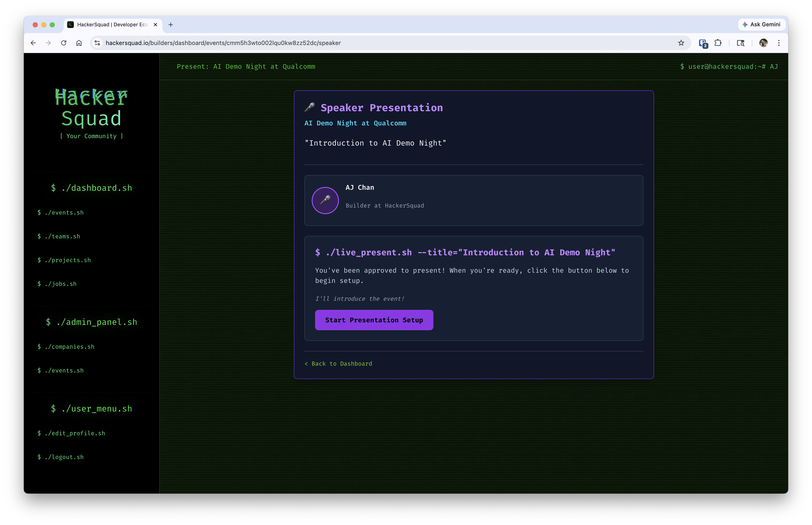Bookmark this page with the star
The height and width of the screenshot is (525, 812).
tap(681, 43)
